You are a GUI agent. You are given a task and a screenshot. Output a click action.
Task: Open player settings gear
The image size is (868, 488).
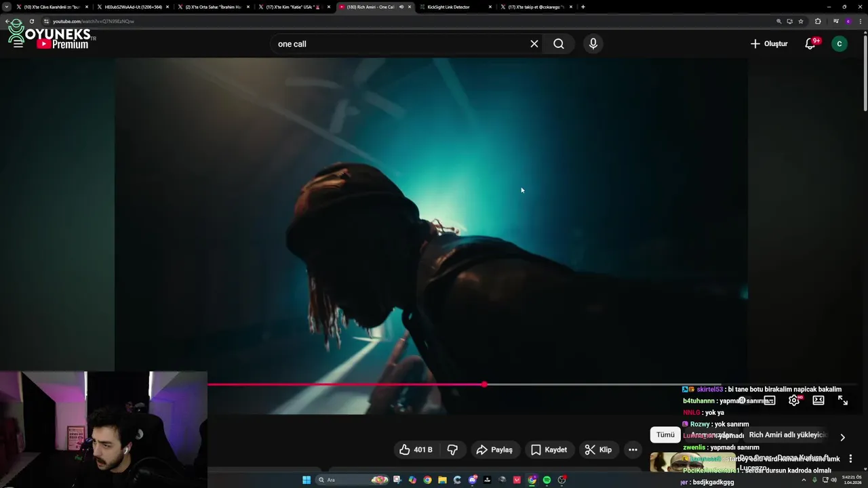794,401
